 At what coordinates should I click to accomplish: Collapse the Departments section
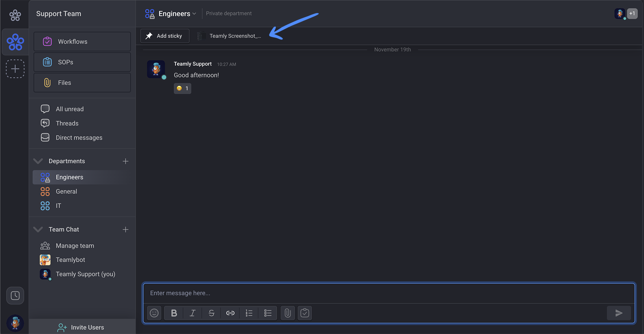coord(38,161)
